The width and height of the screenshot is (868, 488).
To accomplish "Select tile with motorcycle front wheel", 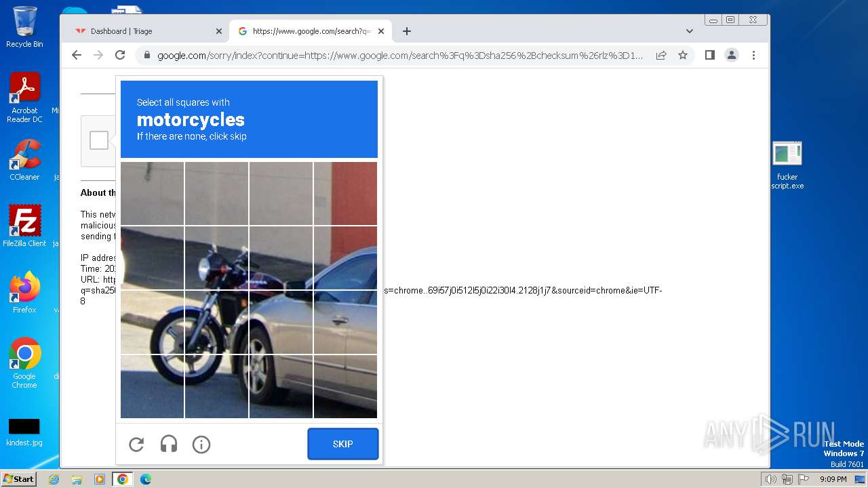I will coord(152,322).
